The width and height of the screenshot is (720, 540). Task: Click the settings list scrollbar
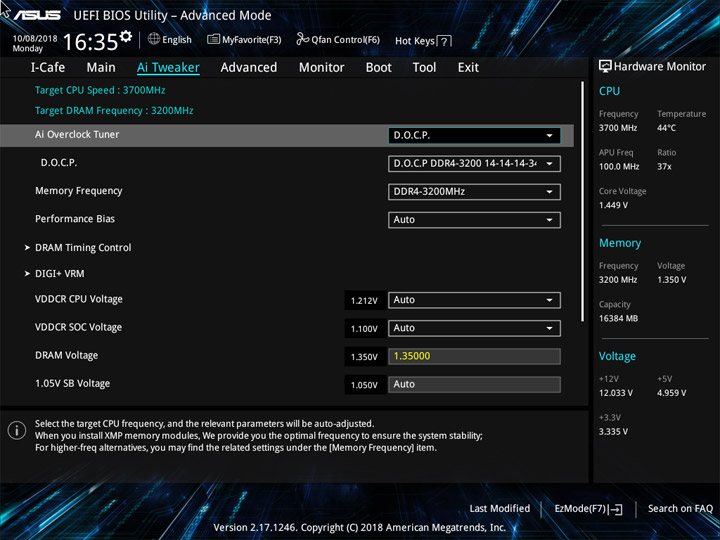pyautogui.click(x=582, y=202)
